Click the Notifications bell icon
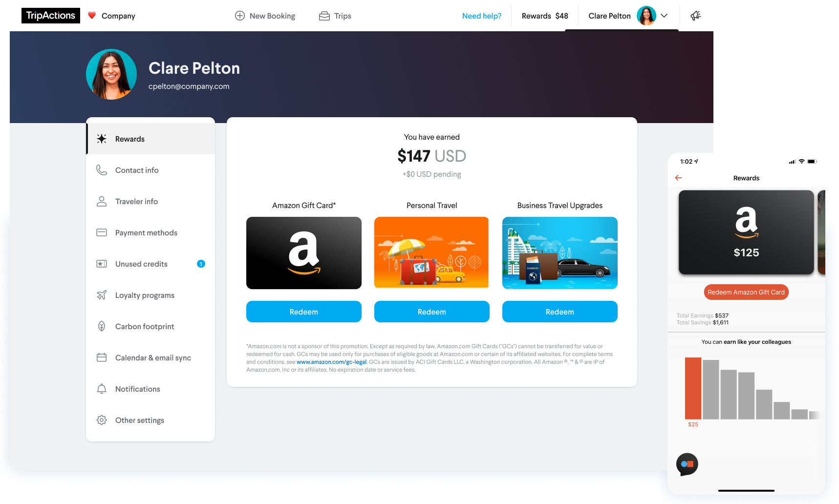 102,389
